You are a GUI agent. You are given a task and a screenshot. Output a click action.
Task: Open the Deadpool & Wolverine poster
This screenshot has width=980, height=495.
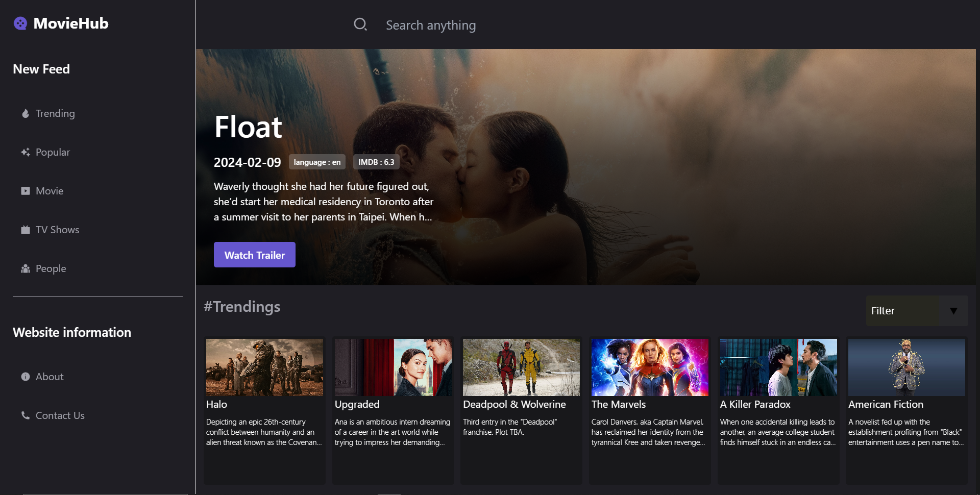[521, 367]
